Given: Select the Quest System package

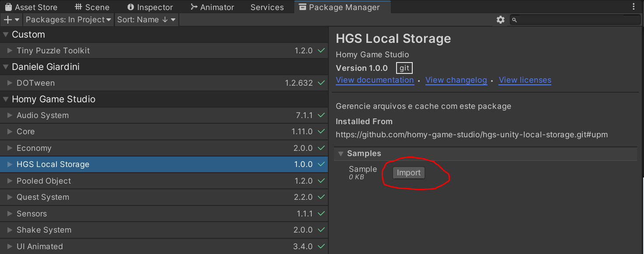Looking at the screenshot, I should point(164,197).
